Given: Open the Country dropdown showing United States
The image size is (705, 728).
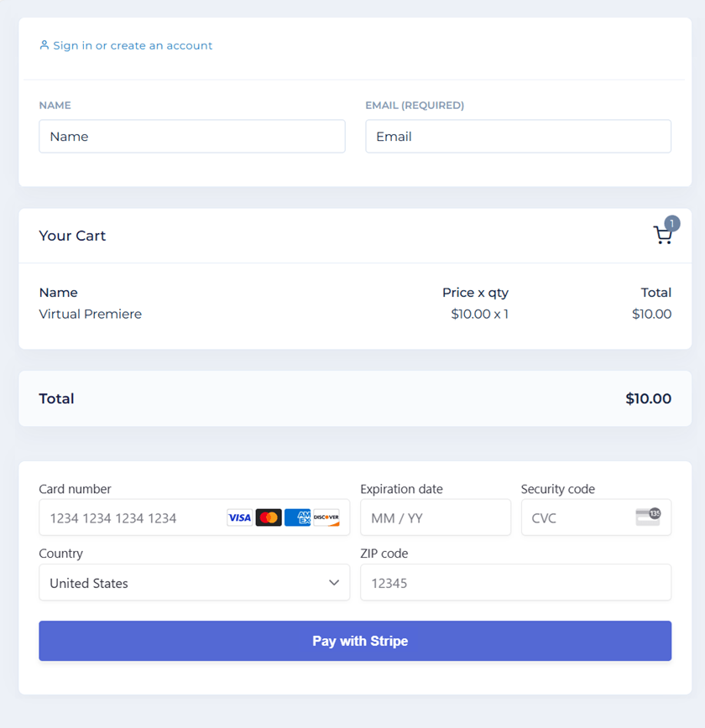Looking at the screenshot, I should coord(194,582).
